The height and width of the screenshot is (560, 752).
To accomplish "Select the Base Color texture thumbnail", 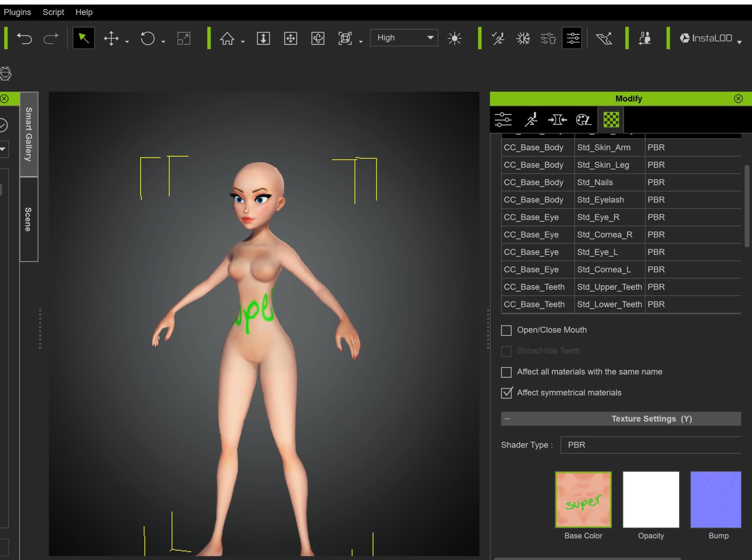I will click(583, 499).
